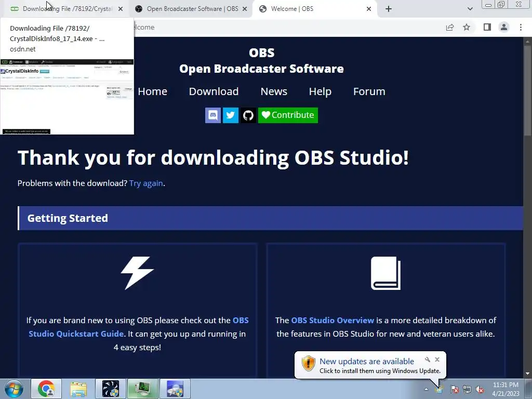Open the Chrome three-dot menu

point(521,27)
